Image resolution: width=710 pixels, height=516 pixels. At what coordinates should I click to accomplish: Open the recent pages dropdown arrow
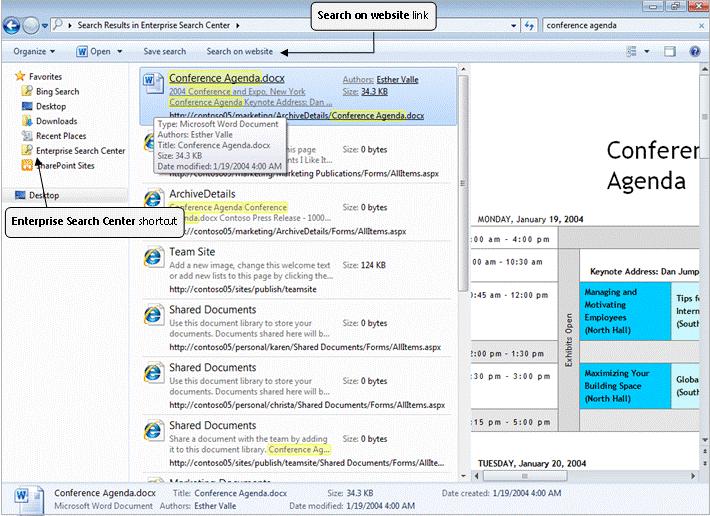[45, 26]
